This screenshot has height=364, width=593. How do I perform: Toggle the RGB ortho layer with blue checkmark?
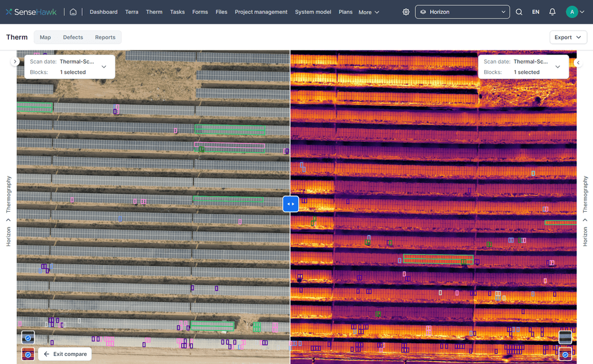click(27, 337)
